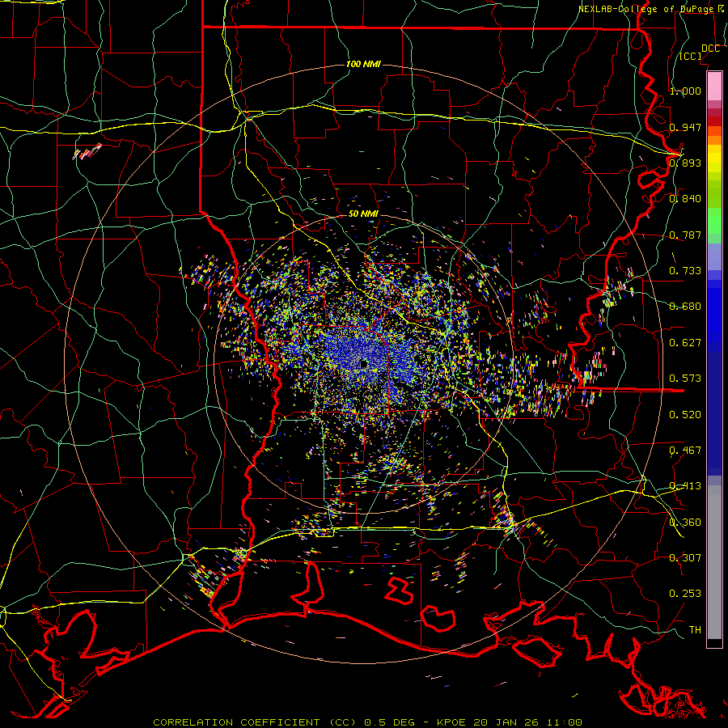Click the 0.307 scale value
728x728 pixels.
click(685, 558)
